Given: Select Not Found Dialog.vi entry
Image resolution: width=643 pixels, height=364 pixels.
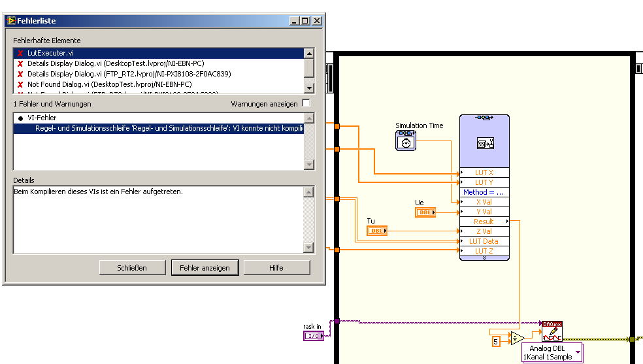Looking at the screenshot, I should (108, 84).
